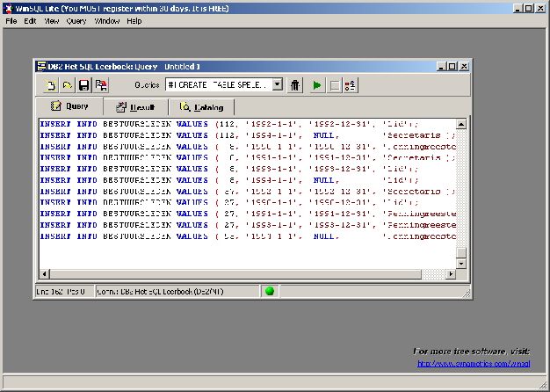The width and height of the screenshot is (550, 392).
Task: Switch to the Catalog tab
Action: 202,107
